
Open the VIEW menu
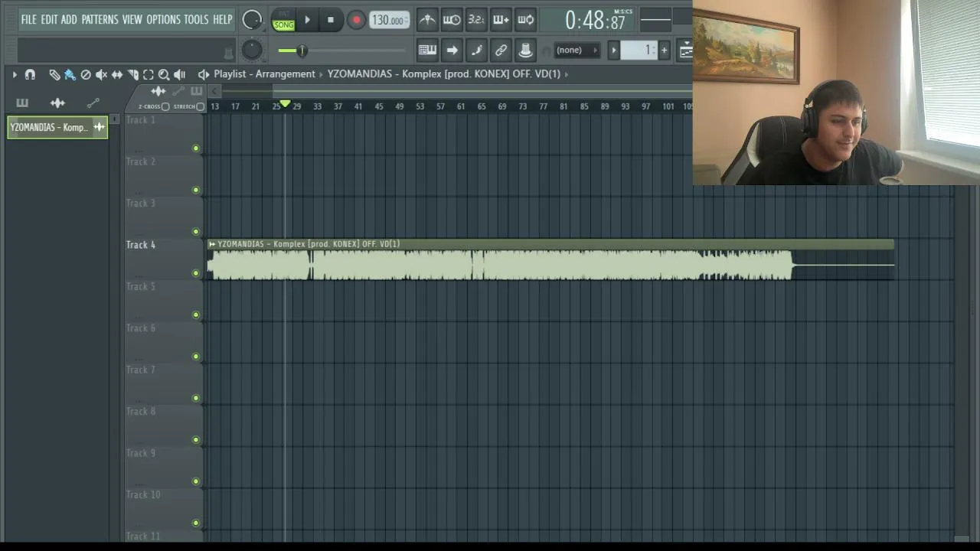(132, 19)
